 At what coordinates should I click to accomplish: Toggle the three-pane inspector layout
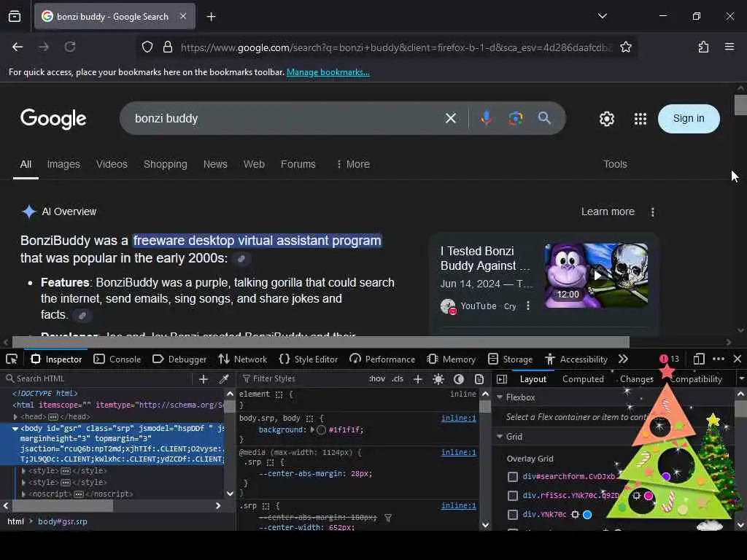502,379
